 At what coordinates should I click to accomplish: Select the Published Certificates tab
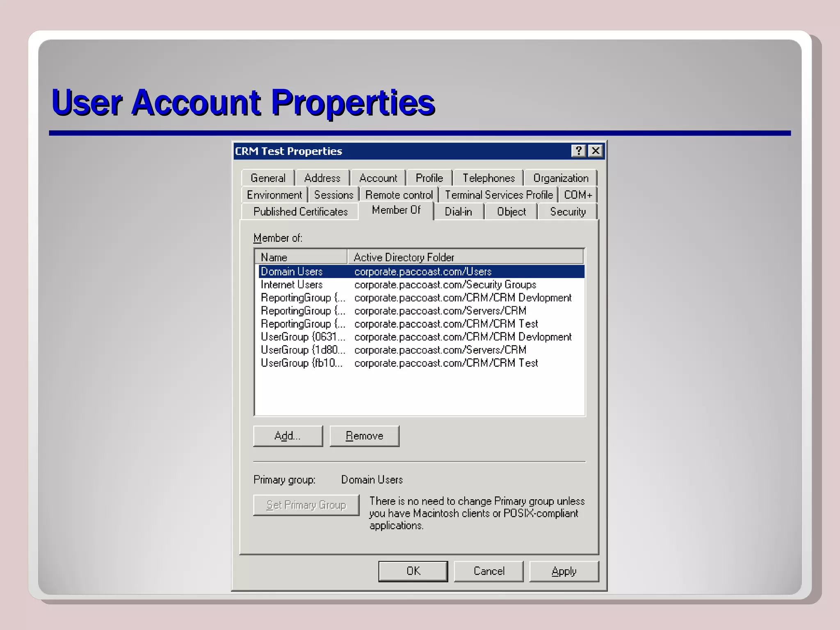(x=300, y=212)
